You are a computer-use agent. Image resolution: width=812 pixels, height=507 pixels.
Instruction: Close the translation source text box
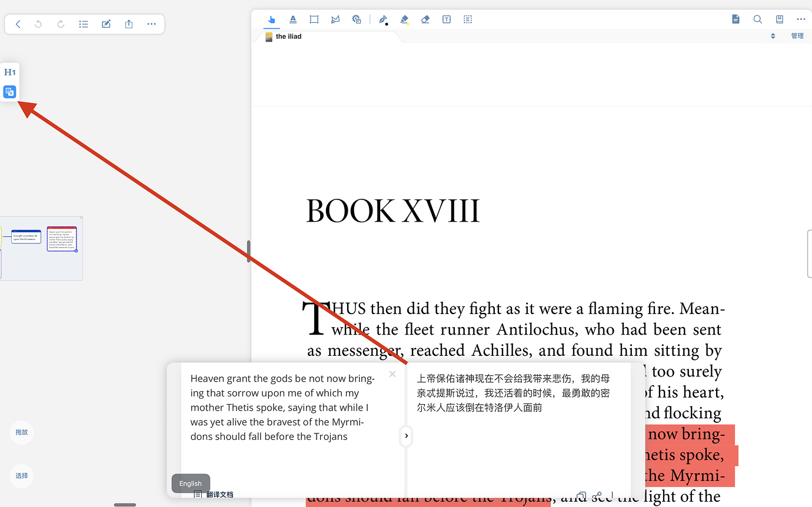(392, 374)
